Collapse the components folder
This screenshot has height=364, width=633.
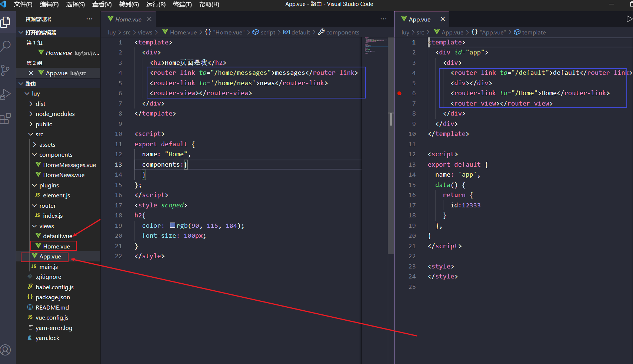pyautogui.click(x=34, y=155)
